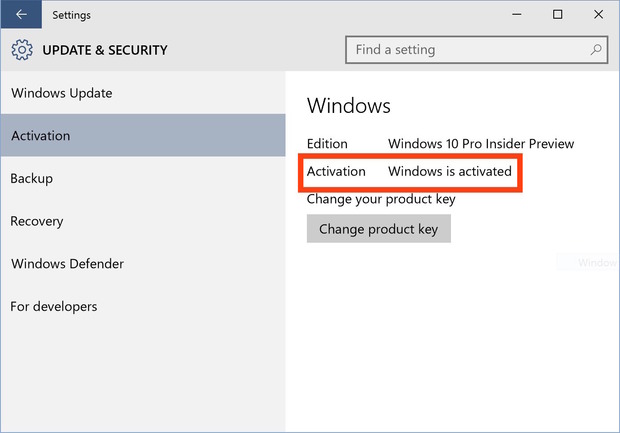Viewport: 620px width, 433px height.
Task: Click the Windows section heading
Action: (348, 106)
